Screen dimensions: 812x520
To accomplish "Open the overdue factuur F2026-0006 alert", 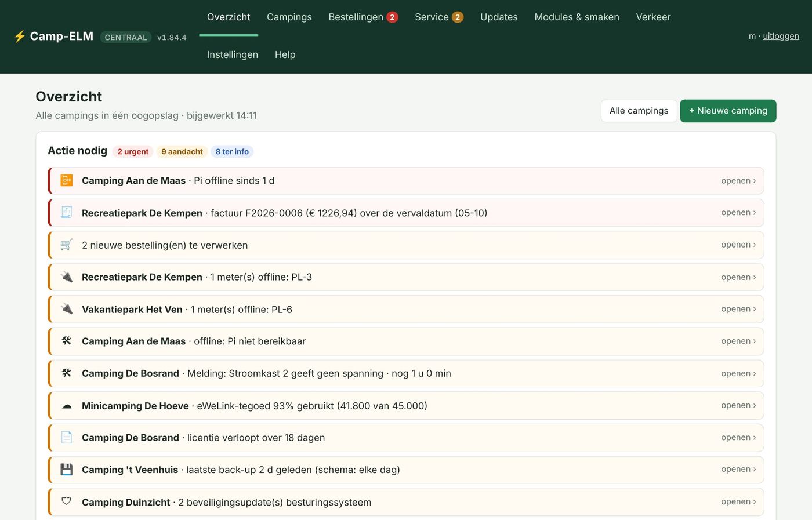I will point(406,213).
